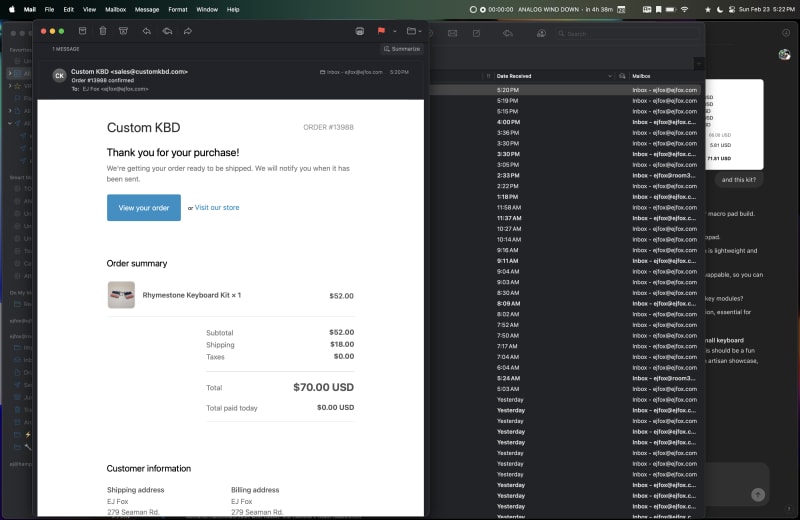Click the $70.00 USD total amount
Screen dimensions: 800x520
coord(323,387)
